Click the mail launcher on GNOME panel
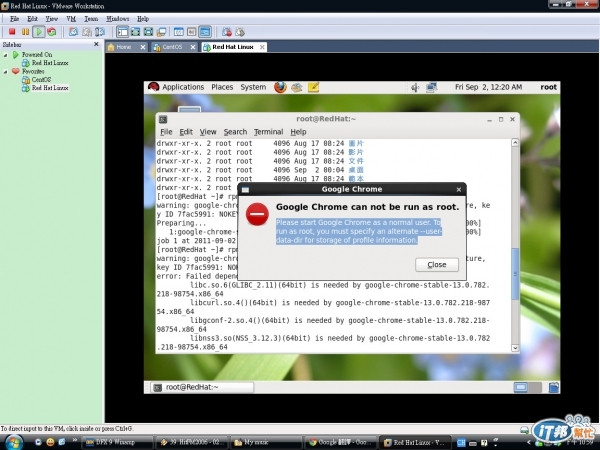The image size is (600, 450). [x=297, y=87]
